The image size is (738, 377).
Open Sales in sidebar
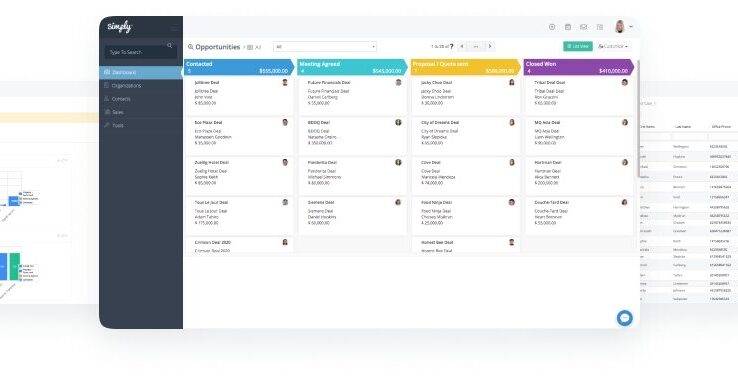(x=141, y=112)
